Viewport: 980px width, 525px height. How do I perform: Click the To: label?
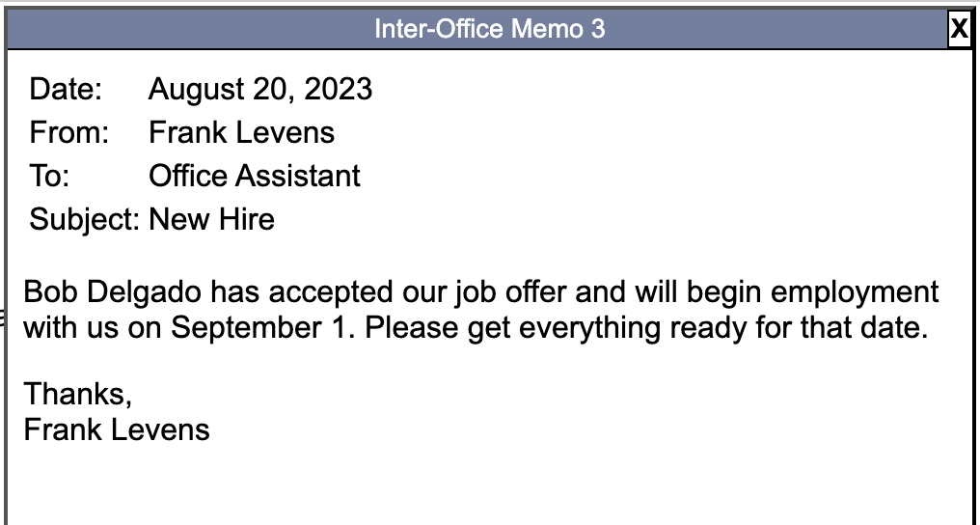[x=49, y=176]
